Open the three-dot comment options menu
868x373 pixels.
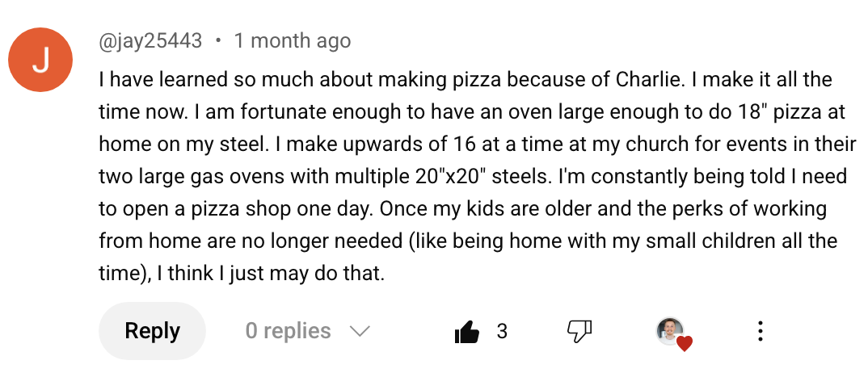[x=760, y=330]
